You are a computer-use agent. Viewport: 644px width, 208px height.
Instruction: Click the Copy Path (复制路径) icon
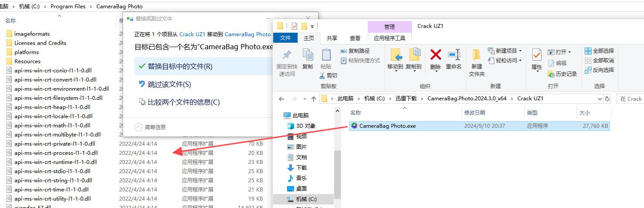point(344,51)
